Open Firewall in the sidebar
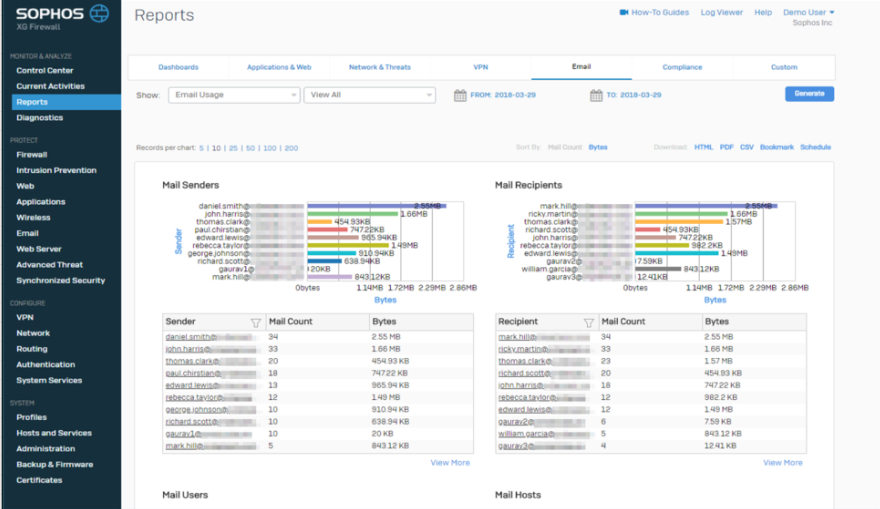Viewport: 880px width, 509px height. tap(32, 155)
